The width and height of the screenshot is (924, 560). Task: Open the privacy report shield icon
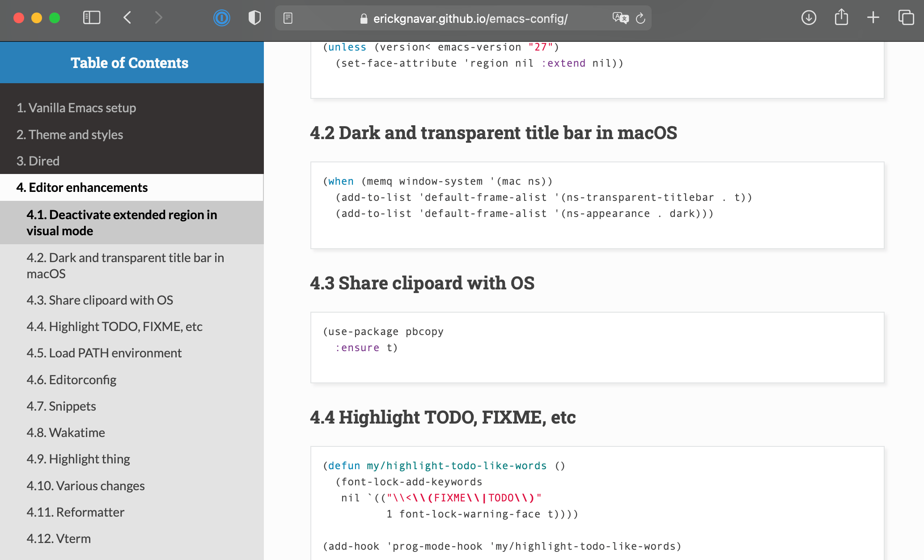pos(254,18)
